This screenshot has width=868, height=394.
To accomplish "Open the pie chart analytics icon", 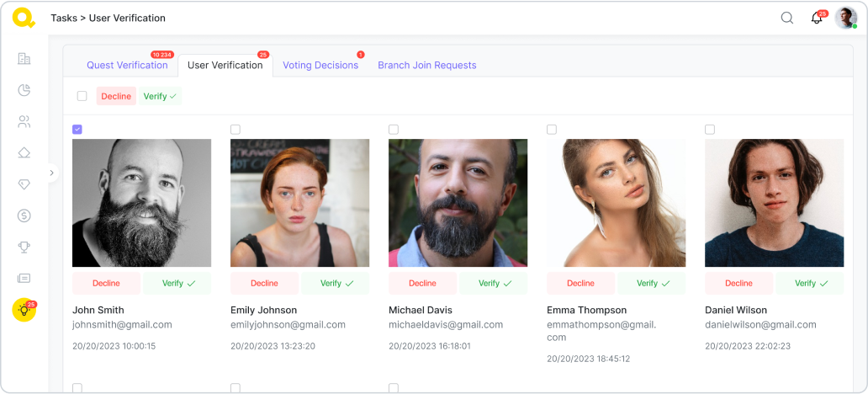I will click(x=24, y=90).
